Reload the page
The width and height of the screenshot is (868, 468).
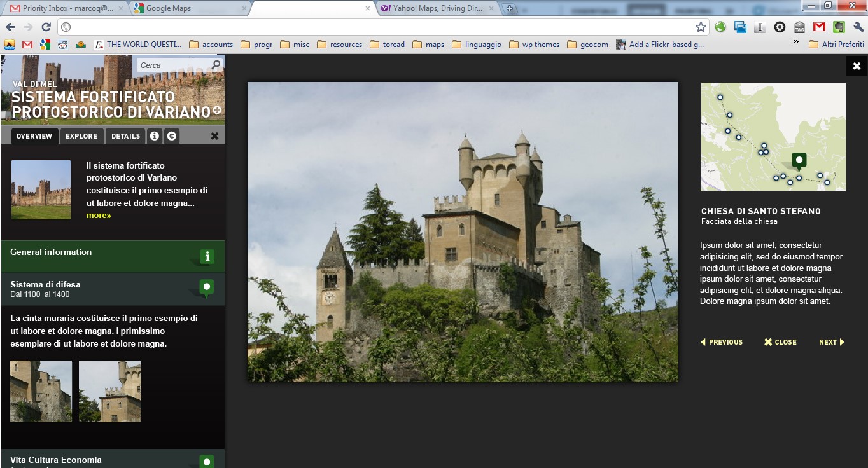point(46,27)
